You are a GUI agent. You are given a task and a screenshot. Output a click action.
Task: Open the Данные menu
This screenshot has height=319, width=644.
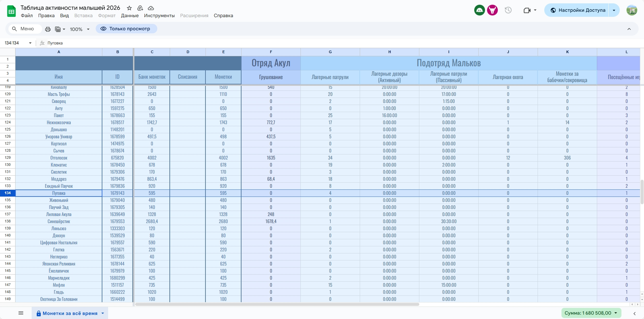point(130,16)
